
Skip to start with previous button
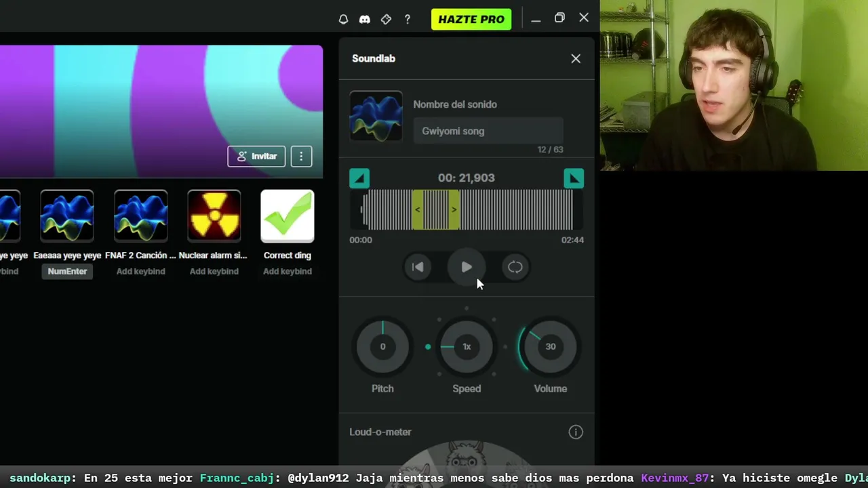click(x=418, y=267)
